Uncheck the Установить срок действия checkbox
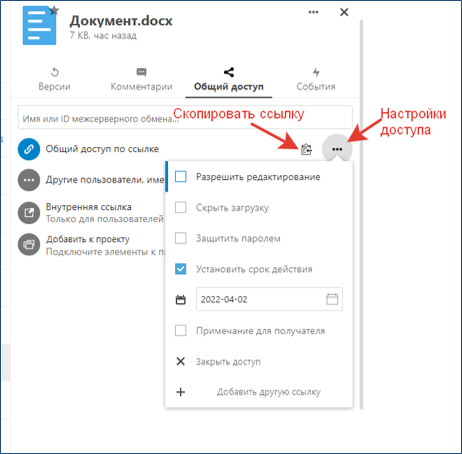462x454 pixels. pyautogui.click(x=181, y=269)
